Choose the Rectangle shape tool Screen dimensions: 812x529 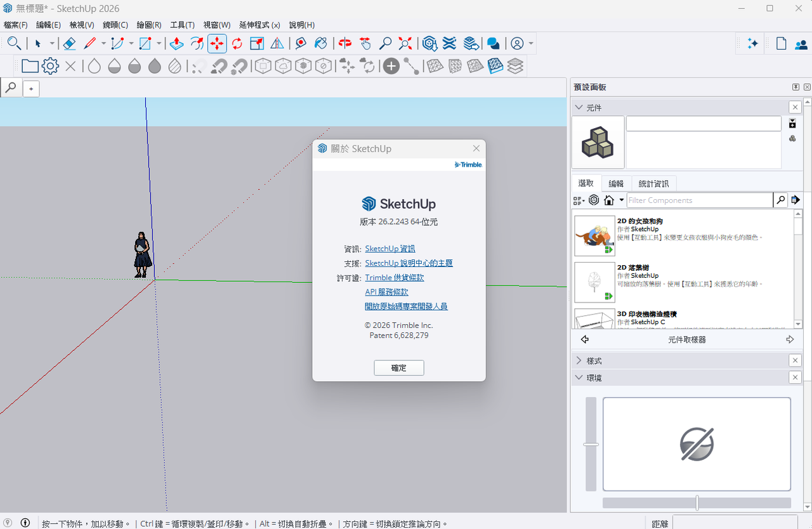145,44
